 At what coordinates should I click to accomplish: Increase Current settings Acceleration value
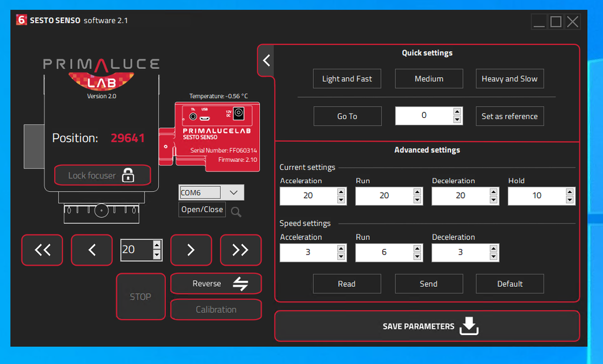coord(341,191)
